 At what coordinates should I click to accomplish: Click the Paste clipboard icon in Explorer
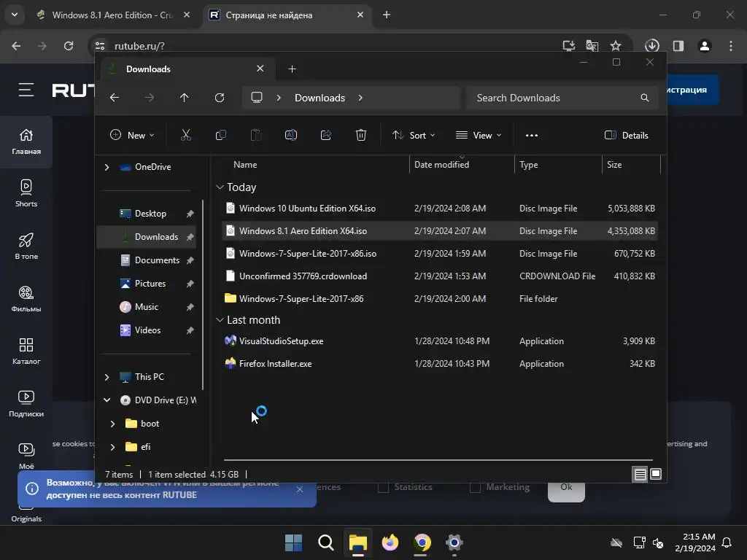click(256, 135)
